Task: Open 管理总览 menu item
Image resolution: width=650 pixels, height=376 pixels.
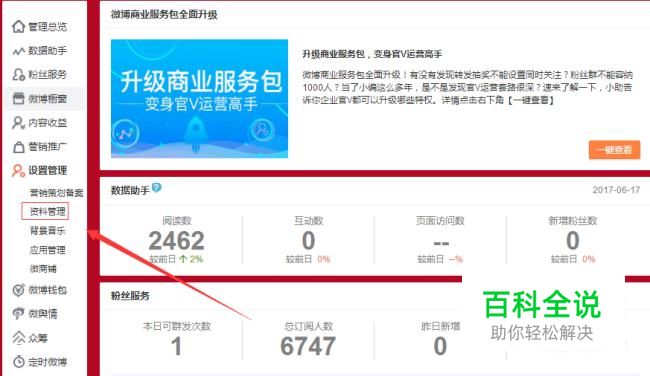Action: click(47, 27)
